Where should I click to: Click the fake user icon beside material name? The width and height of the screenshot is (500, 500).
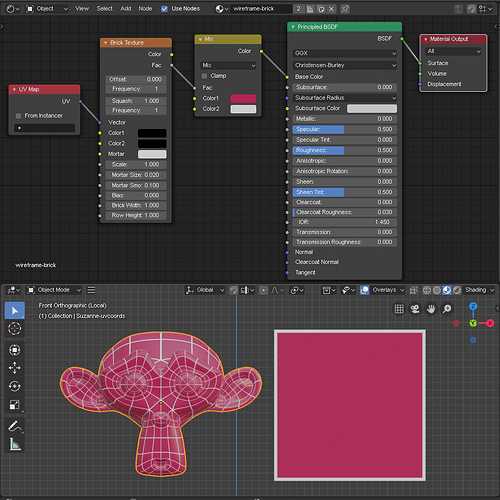coord(310,9)
